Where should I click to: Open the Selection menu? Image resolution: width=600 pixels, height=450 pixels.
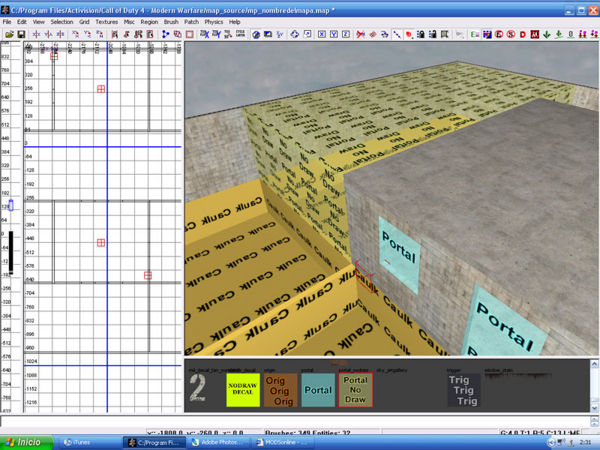click(62, 22)
